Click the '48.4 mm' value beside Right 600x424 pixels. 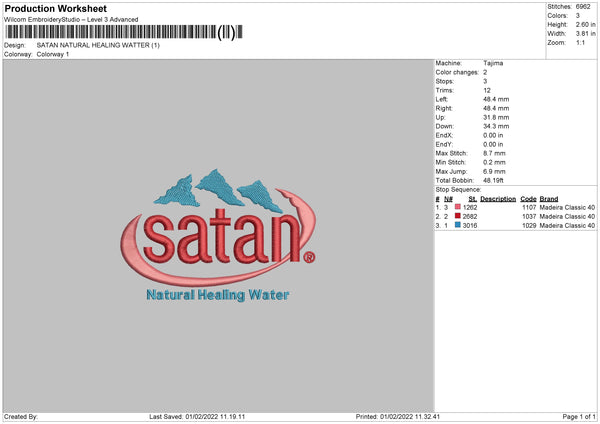click(x=496, y=108)
